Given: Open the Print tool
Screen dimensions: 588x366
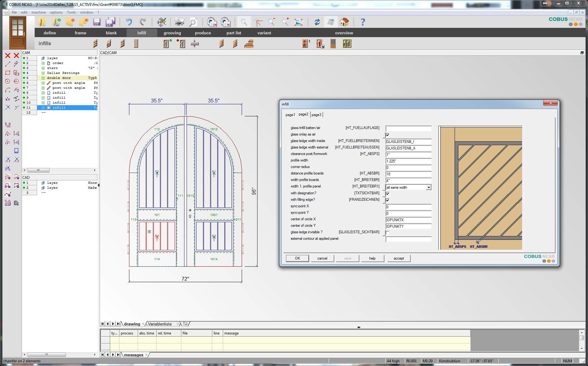Looking at the screenshot, I should coord(179,22).
